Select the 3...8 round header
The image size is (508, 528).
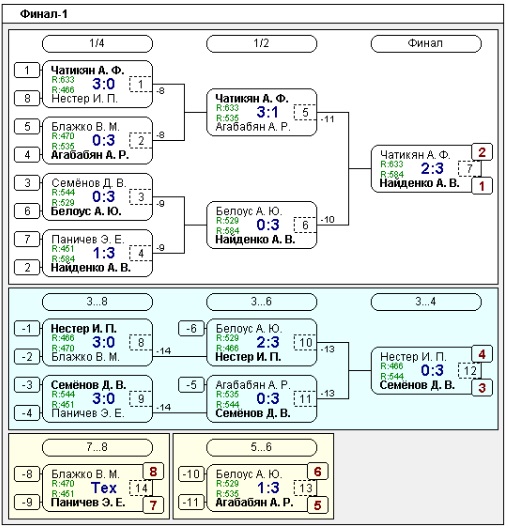pyautogui.click(x=97, y=302)
